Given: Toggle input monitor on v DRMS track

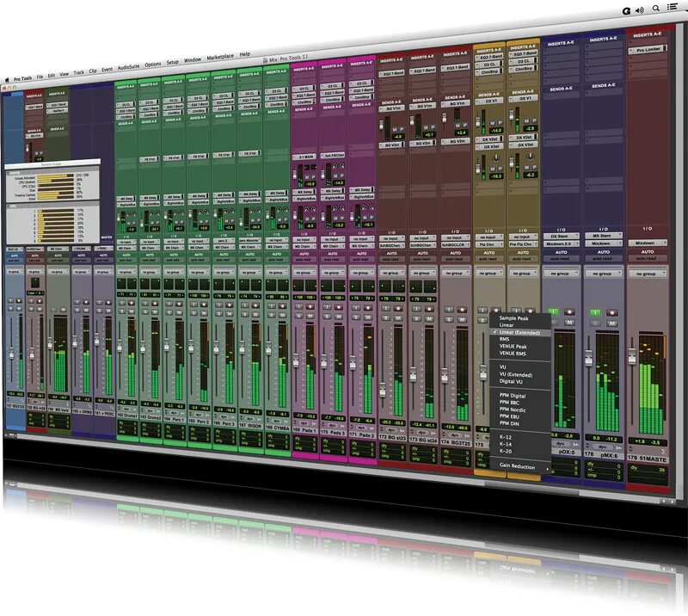Looking at the screenshot, I should [x=77, y=302].
